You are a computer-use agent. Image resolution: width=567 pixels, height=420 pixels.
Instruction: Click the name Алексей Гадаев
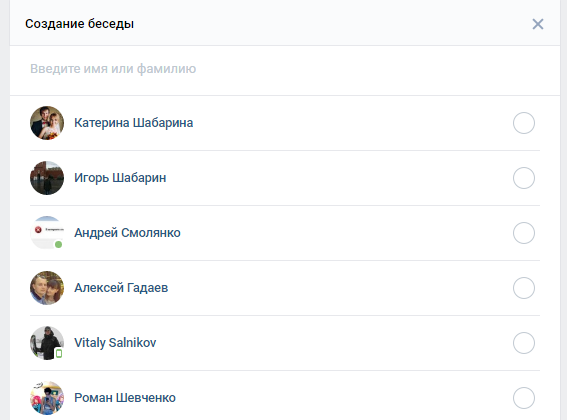click(x=121, y=288)
